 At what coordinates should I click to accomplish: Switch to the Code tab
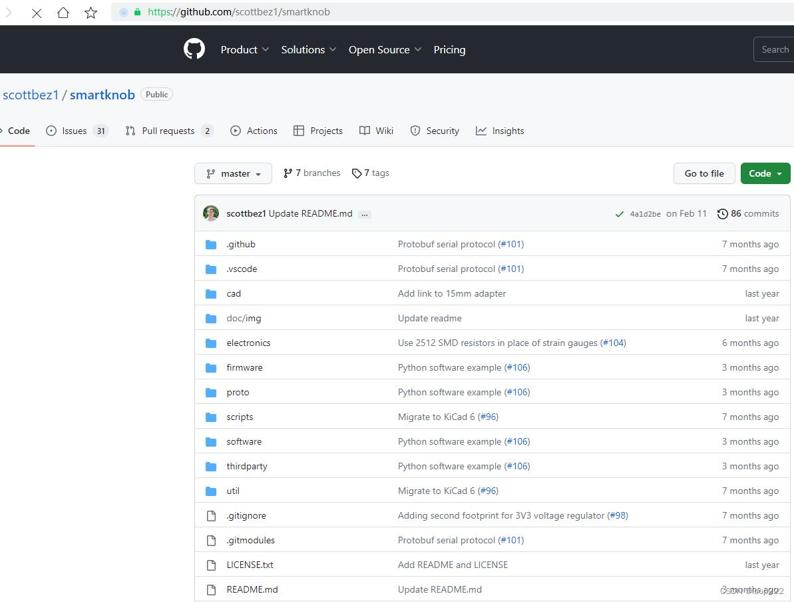(x=17, y=131)
